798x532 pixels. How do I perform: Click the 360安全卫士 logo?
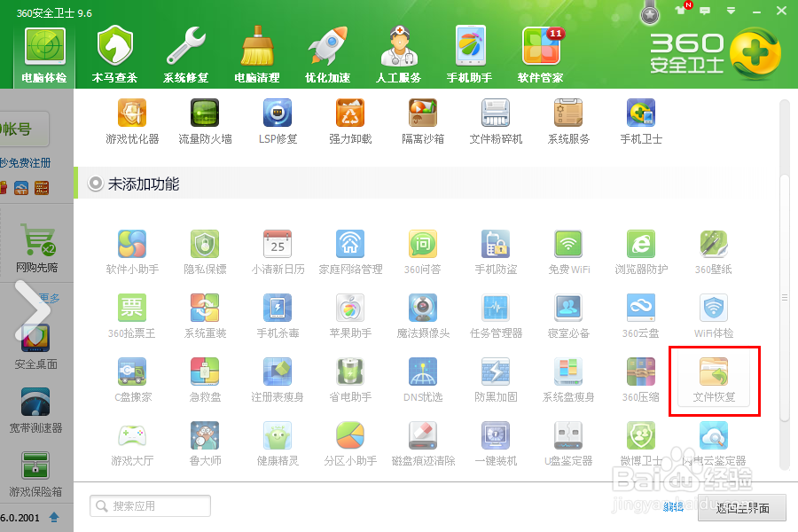pos(715,54)
